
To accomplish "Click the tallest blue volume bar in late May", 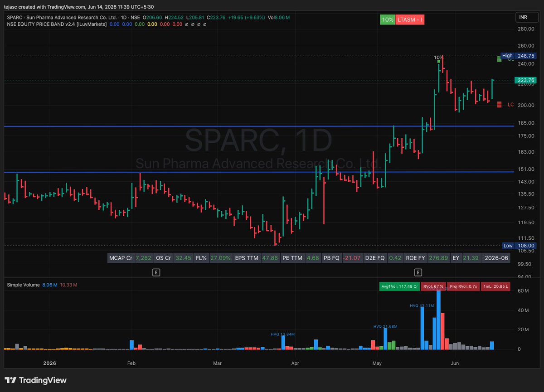I will coord(438,319).
